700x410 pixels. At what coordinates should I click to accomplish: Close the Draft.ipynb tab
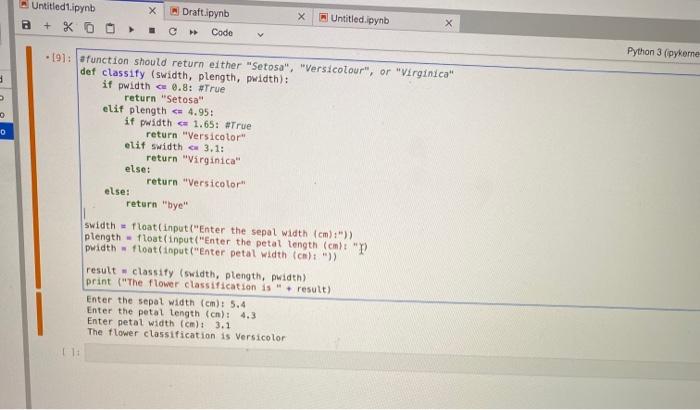301,17
